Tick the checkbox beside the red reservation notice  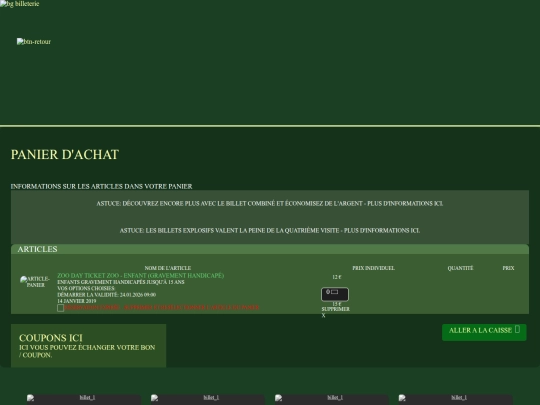(x=61, y=308)
